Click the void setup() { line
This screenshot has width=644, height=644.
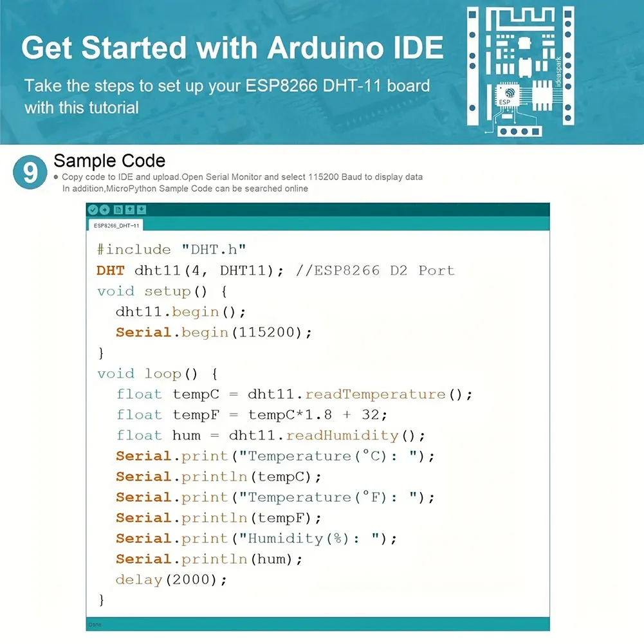pos(163,291)
